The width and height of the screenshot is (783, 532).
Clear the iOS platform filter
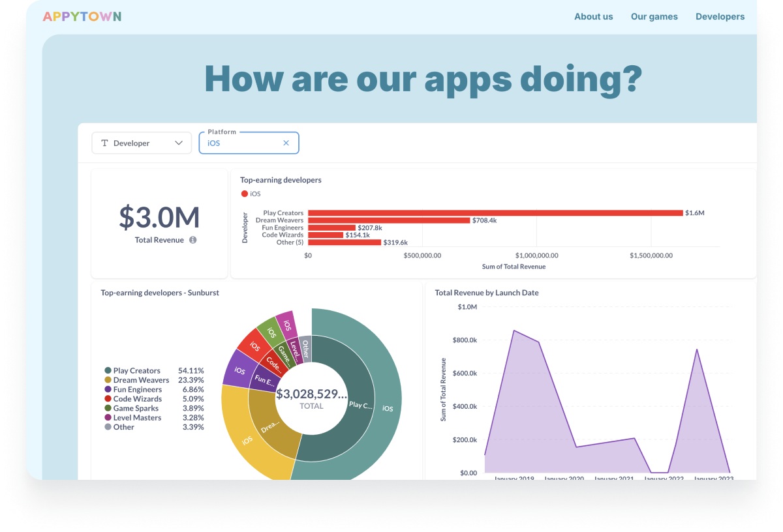(x=286, y=143)
